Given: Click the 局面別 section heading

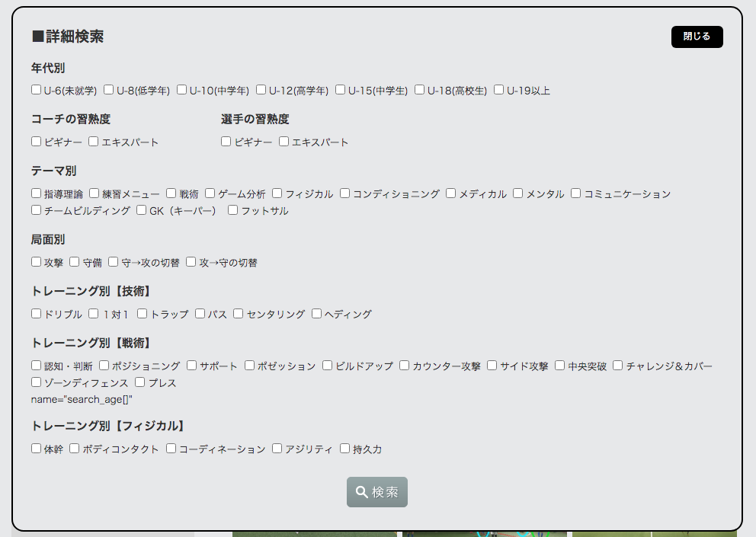Looking at the screenshot, I should coord(48,240).
